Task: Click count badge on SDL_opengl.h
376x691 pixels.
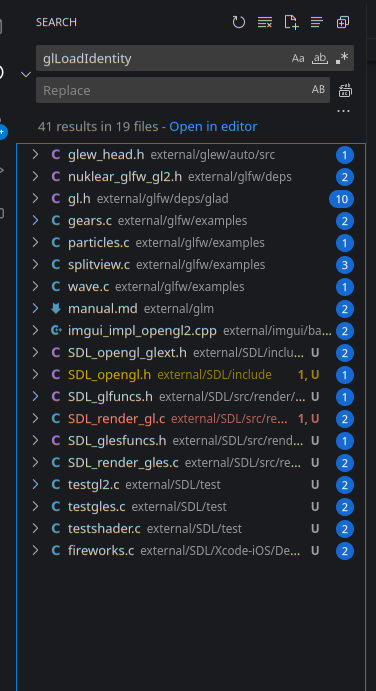Action: click(345, 375)
